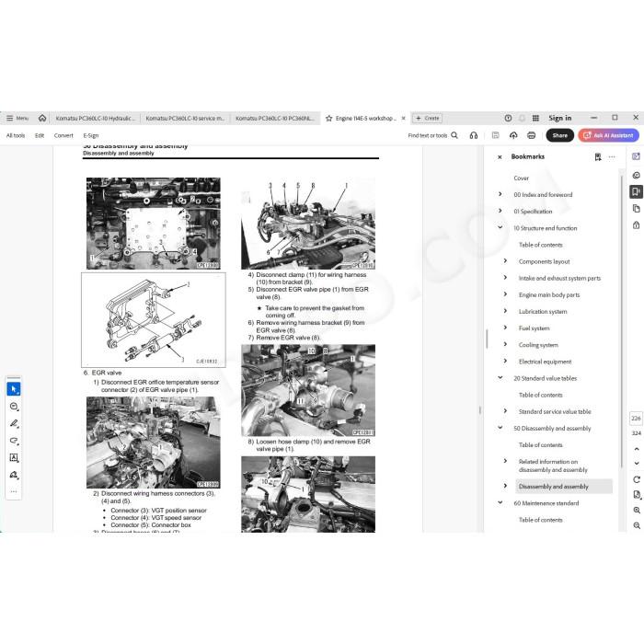Open AI Assistant side panel icon
644x644 pixels.
(x=636, y=156)
